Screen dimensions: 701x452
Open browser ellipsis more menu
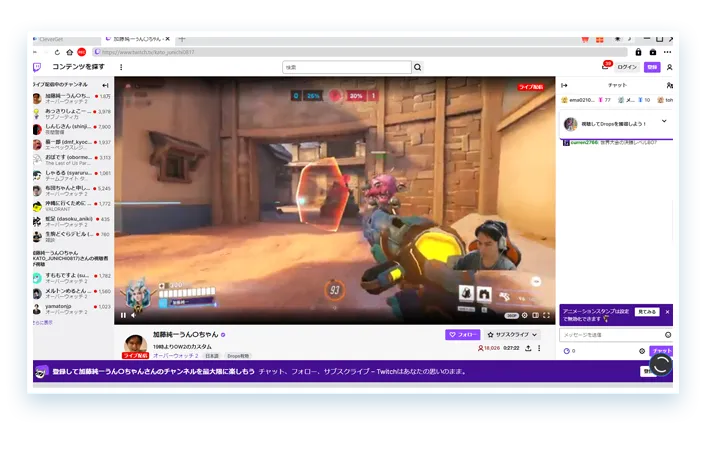[667, 52]
